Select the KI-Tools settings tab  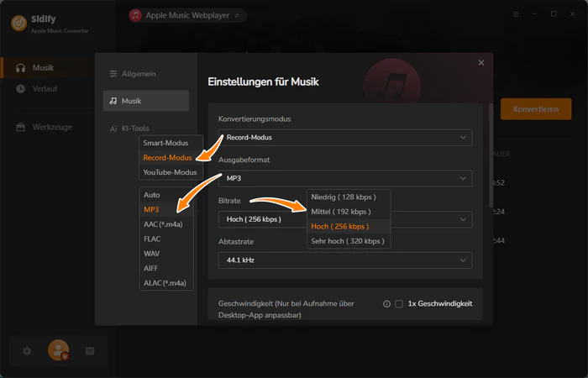tap(129, 129)
